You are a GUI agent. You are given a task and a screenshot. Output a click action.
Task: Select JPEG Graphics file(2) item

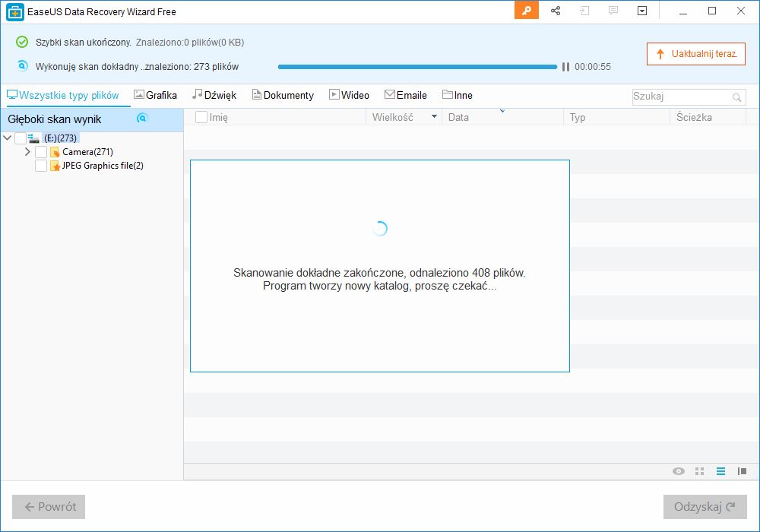point(103,166)
